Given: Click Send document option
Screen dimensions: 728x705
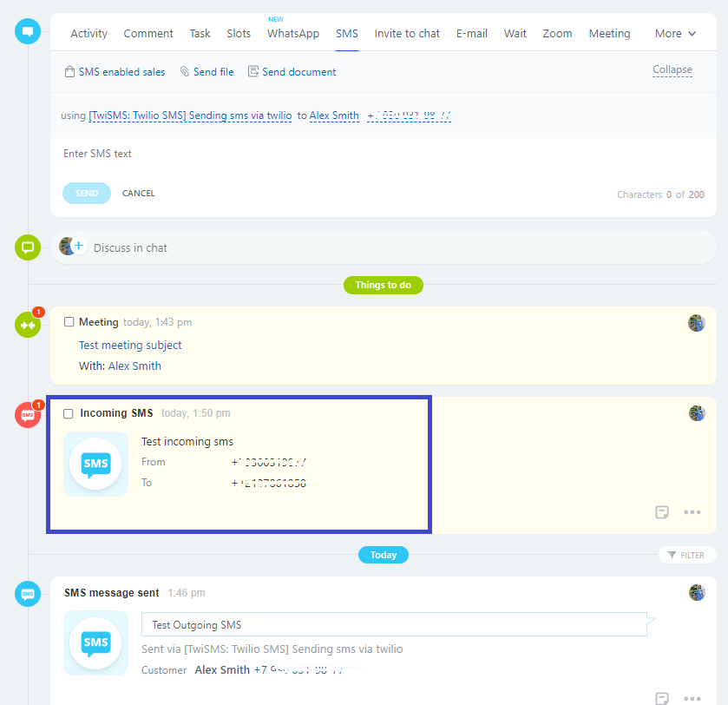Looking at the screenshot, I should [x=292, y=72].
